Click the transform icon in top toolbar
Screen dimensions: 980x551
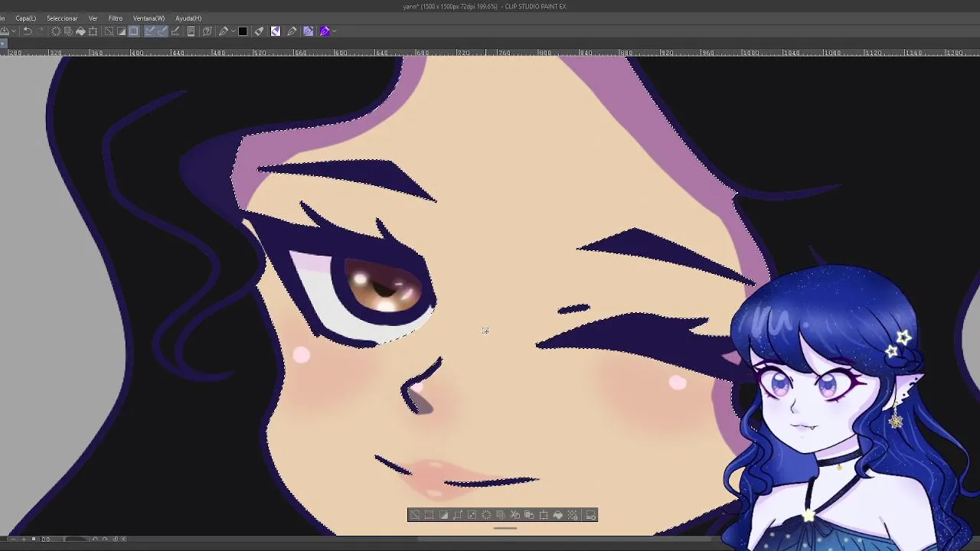tap(93, 31)
